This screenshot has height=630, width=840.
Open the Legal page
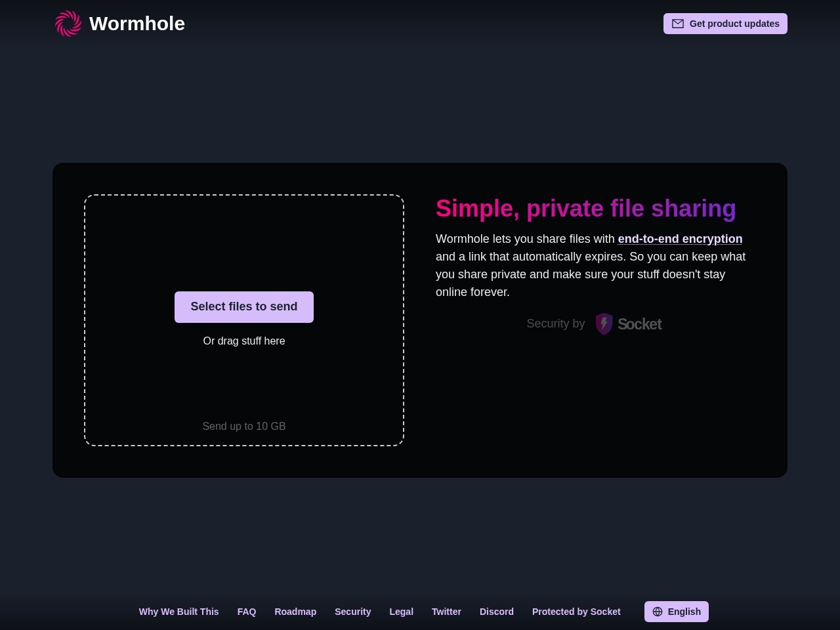[x=401, y=612]
